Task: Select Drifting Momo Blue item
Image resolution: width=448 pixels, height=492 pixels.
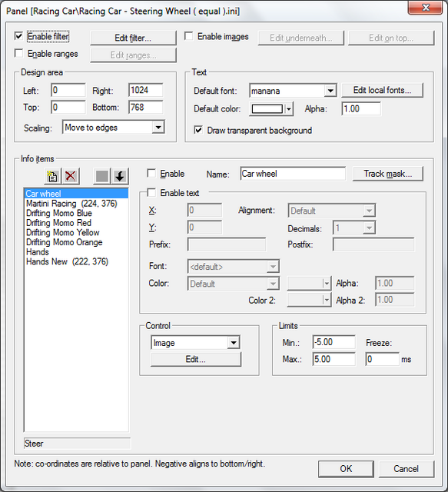Action: point(76,213)
